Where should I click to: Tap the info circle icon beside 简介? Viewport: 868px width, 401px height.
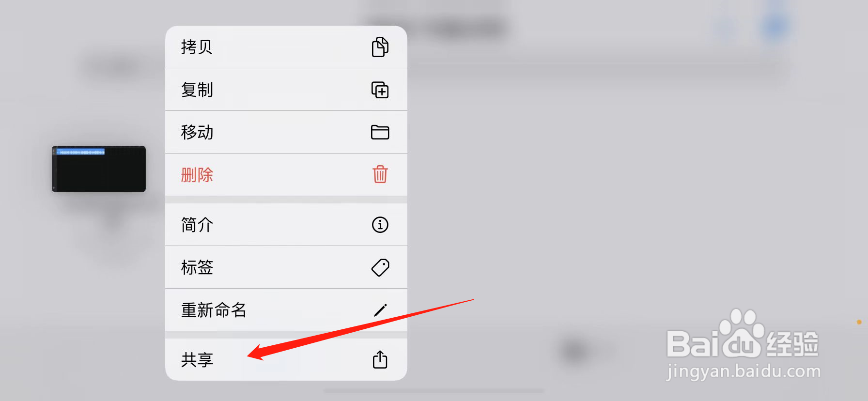click(380, 225)
